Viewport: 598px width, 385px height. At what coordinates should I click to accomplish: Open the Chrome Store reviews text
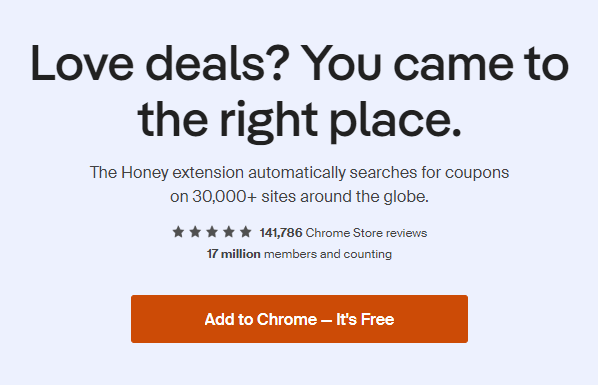coord(367,233)
